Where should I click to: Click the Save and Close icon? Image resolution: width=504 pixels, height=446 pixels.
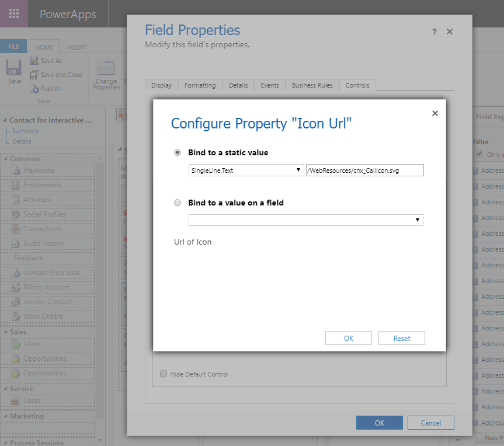[x=34, y=75]
